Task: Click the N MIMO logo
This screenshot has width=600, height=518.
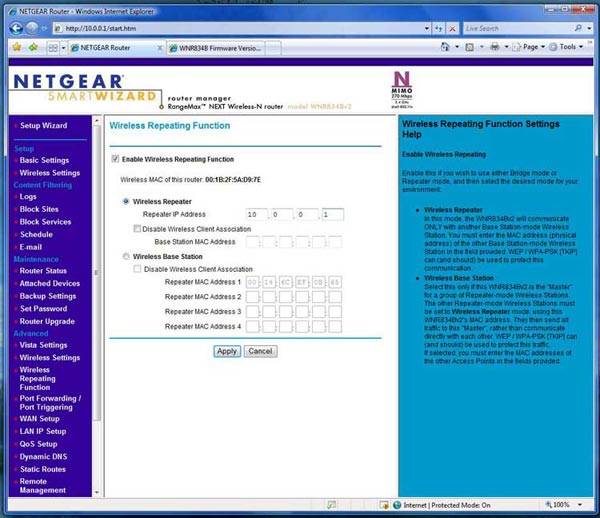Action: pos(402,90)
